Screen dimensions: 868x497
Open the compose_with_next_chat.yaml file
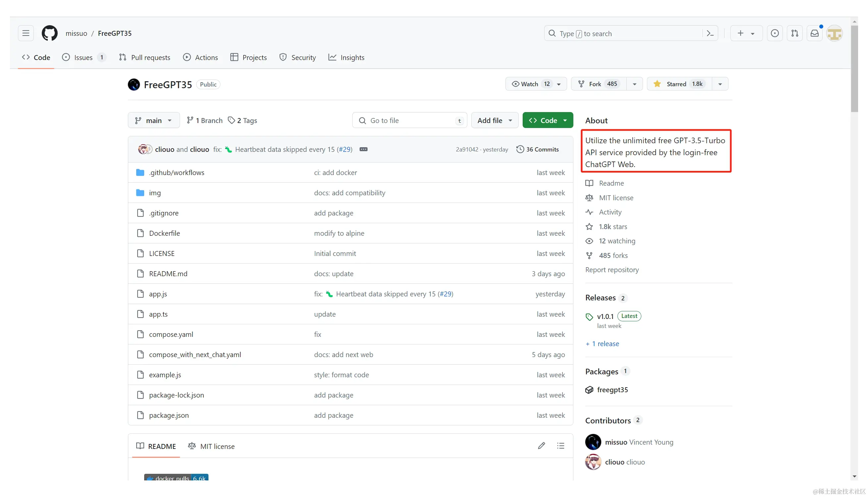[195, 354]
